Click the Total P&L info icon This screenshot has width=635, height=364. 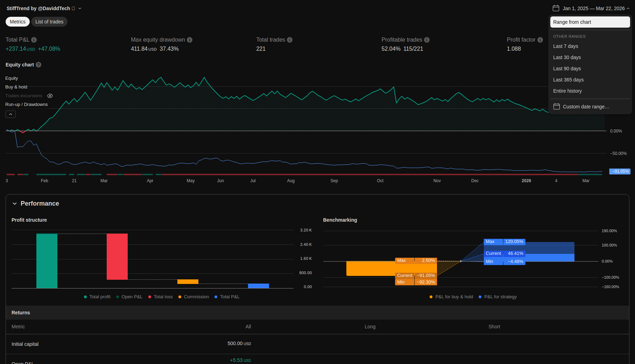34,40
